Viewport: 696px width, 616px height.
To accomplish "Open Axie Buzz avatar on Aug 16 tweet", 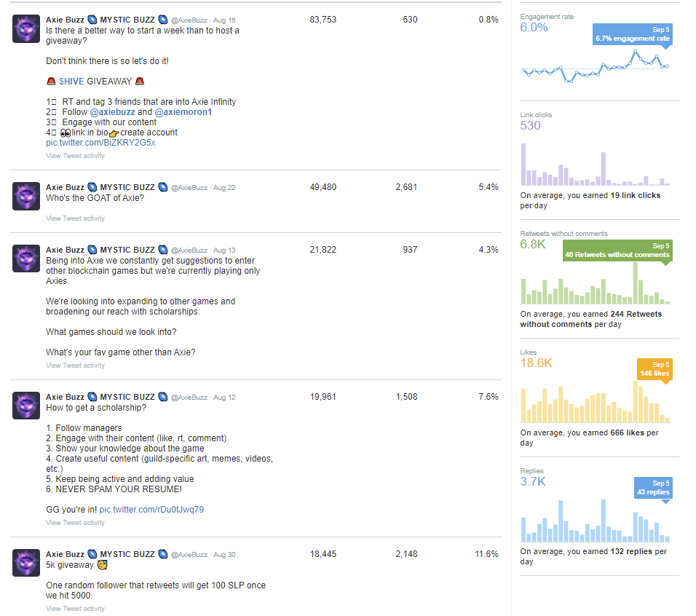I will [26, 29].
